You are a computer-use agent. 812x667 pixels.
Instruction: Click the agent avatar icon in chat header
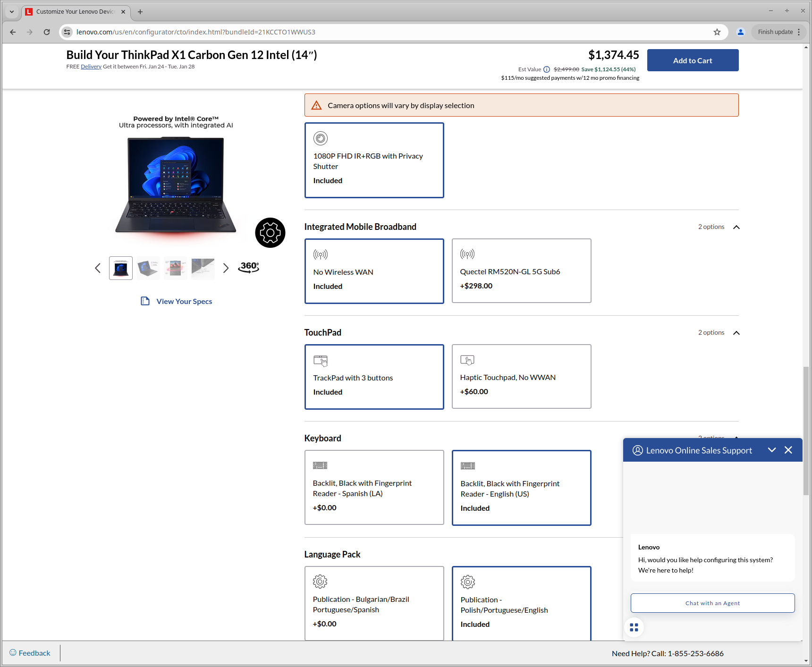coord(638,450)
